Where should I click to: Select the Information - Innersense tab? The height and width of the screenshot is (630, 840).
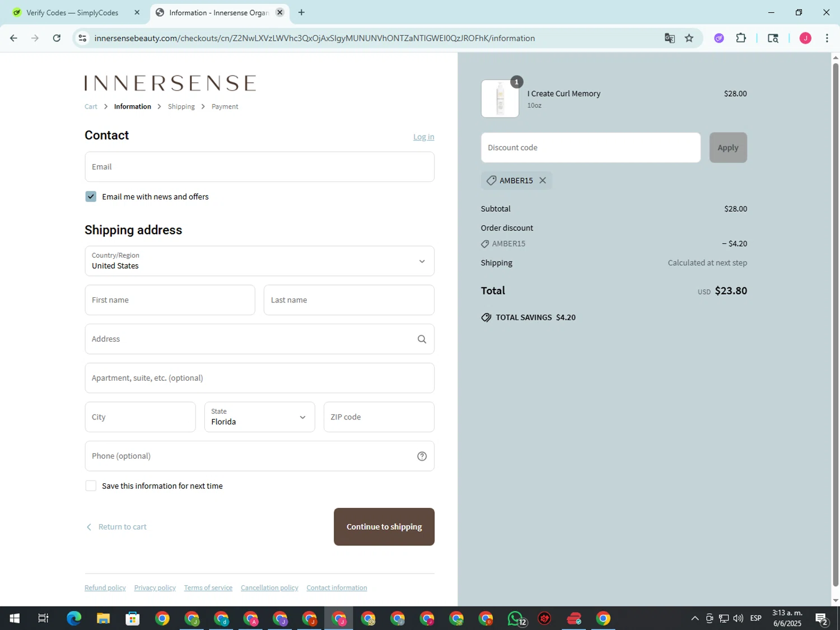coord(218,12)
